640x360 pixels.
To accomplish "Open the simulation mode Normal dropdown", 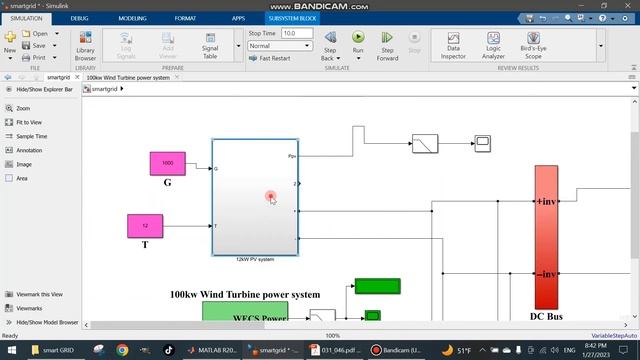I will (280, 46).
